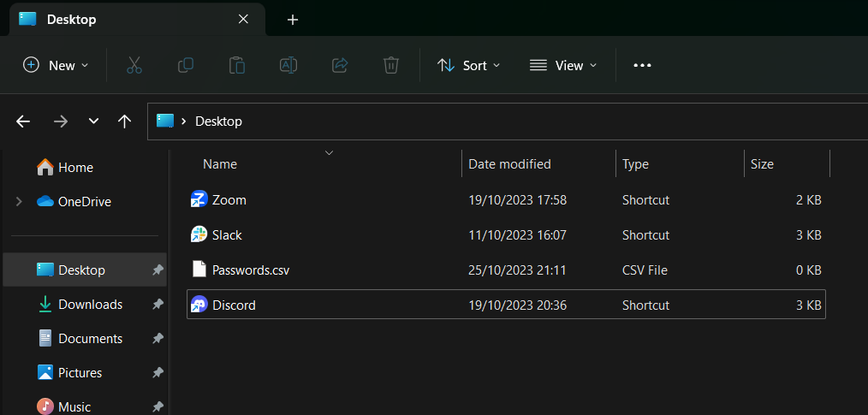Select the Passwords.csv file

(250, 270)
